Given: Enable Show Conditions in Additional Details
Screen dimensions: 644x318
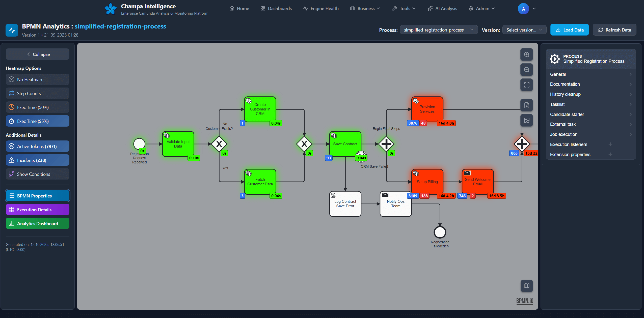Looking at the screenshot, I should point(37,174).
